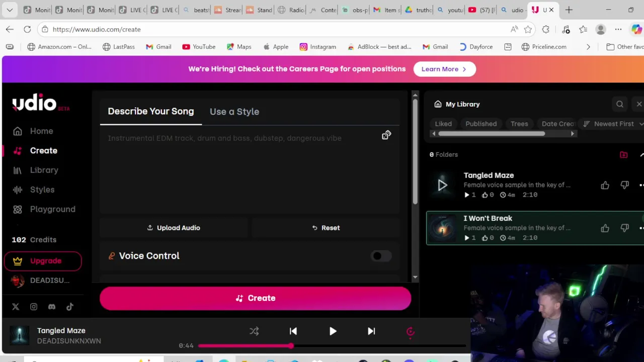
Task: Click the create panel scroll down arrow
Action: 415,277
